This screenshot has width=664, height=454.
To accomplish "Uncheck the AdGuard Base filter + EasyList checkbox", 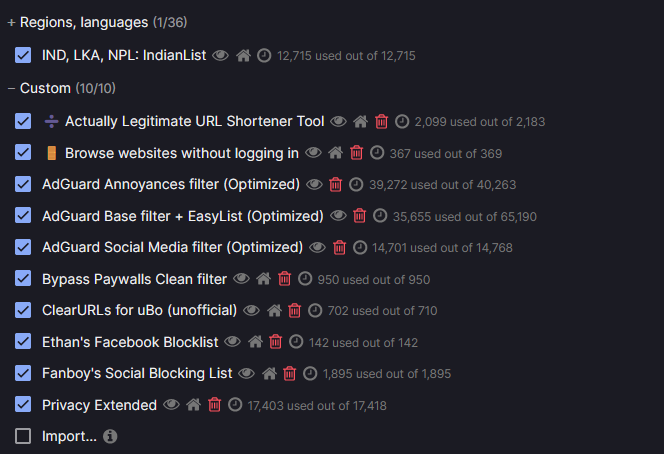I will click(x=24, y=216).
